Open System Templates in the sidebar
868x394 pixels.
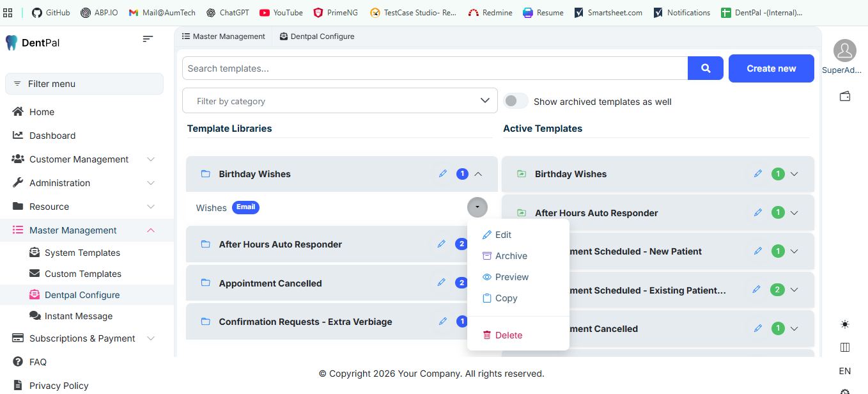(82, 253)
